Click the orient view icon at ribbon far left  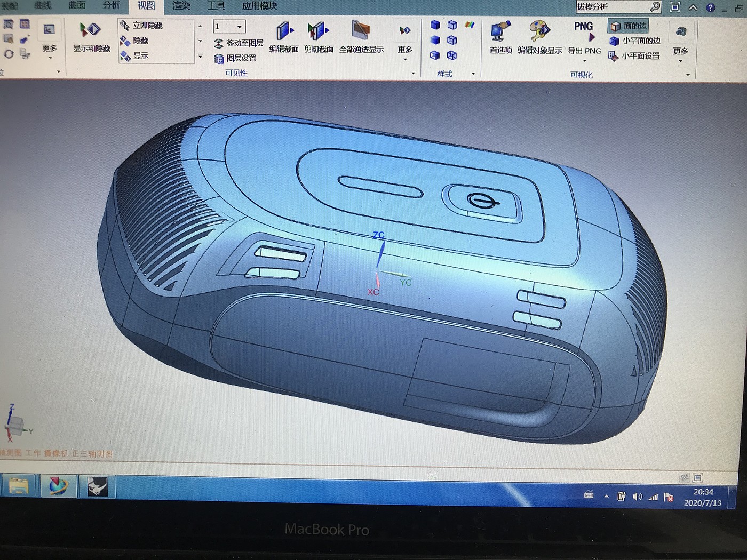[9, 25]
